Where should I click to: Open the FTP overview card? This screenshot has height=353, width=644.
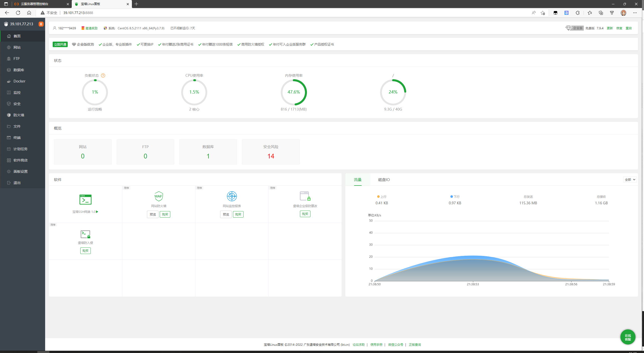[x=145, y=152]
